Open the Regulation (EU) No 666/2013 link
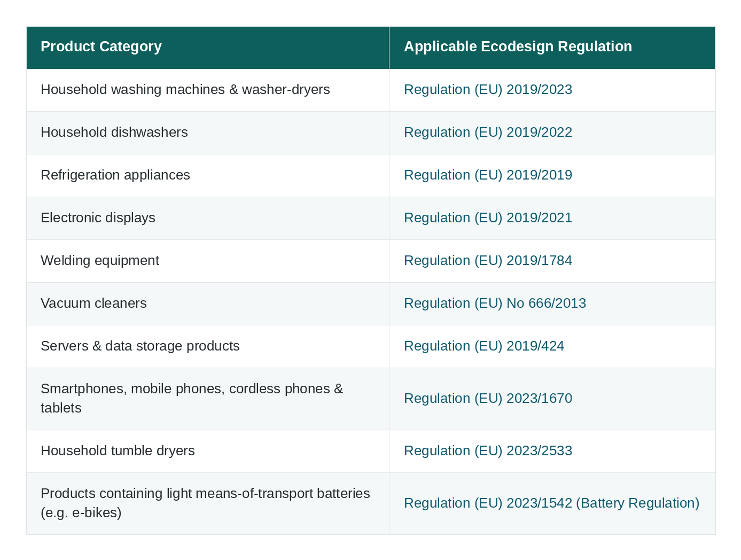 point(495,303)
